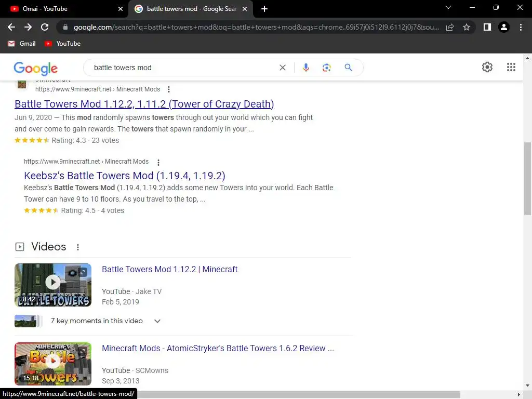Viewport: 532px width, 399px height.
Task: Switch to the Omai - YouTube tab
Action: click(x=63, y=9)
